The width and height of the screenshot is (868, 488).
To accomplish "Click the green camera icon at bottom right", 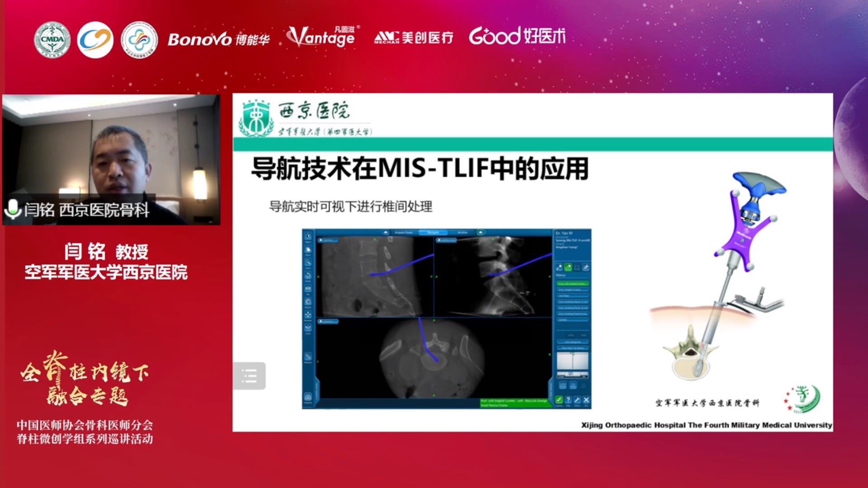I will (x=559, y=399).
